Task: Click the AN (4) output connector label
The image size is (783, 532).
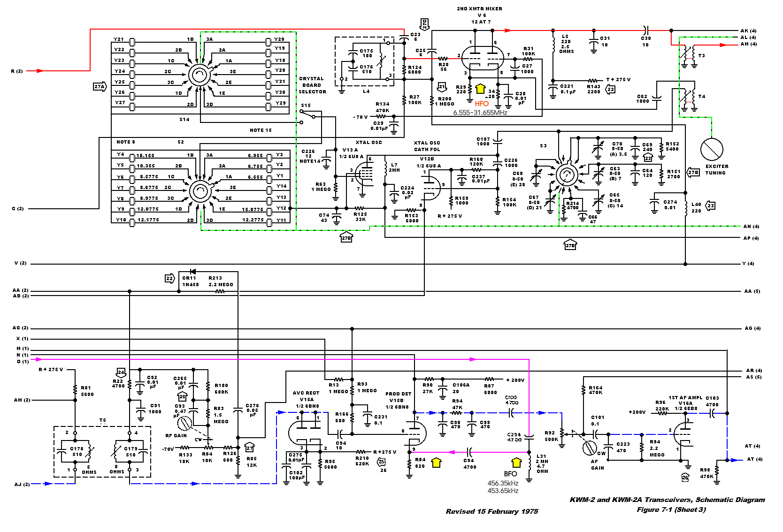Action: point(751,227)
